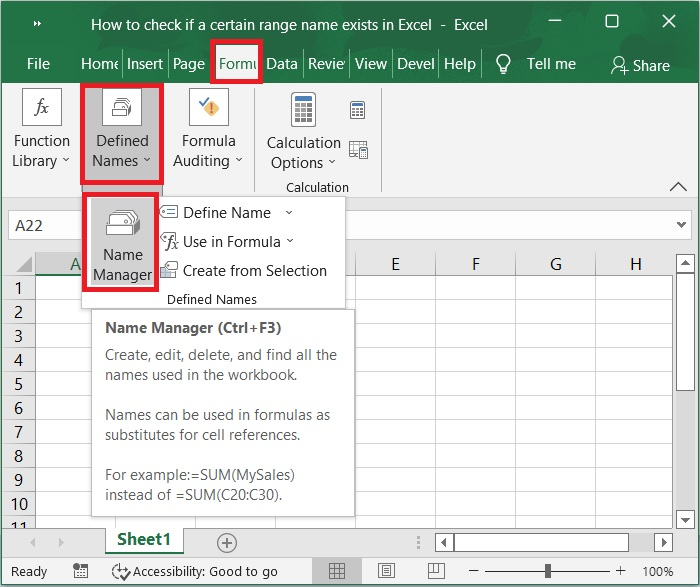This screenshot has height=587, width=700.
Task: Switch to Page Layout view
Action: 386,571
